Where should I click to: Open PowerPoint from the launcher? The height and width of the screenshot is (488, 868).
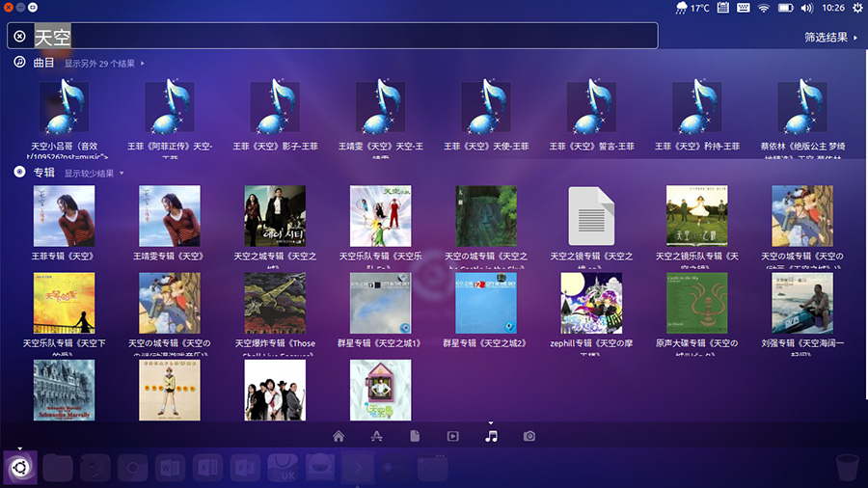[x=245, y=468]
